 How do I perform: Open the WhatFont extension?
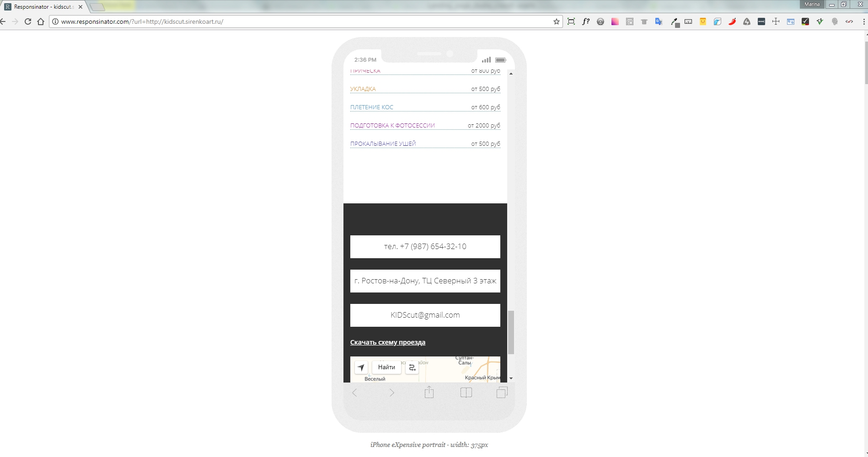coord(586,21)
